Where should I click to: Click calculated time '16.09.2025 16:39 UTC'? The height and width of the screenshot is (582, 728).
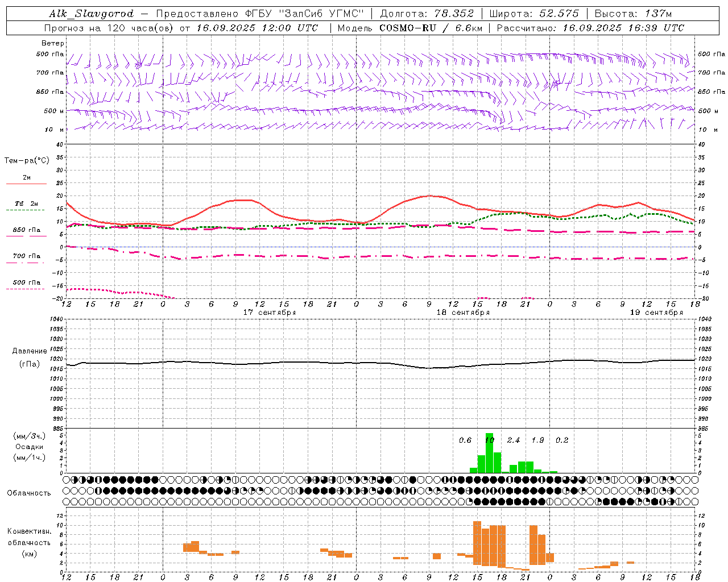pos(623,28)
